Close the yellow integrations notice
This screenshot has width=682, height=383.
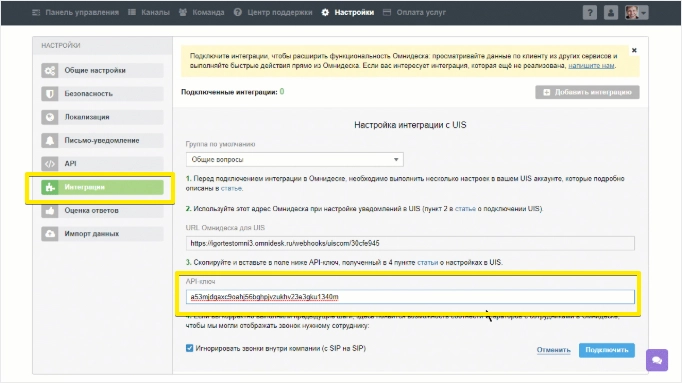(634, 50)
